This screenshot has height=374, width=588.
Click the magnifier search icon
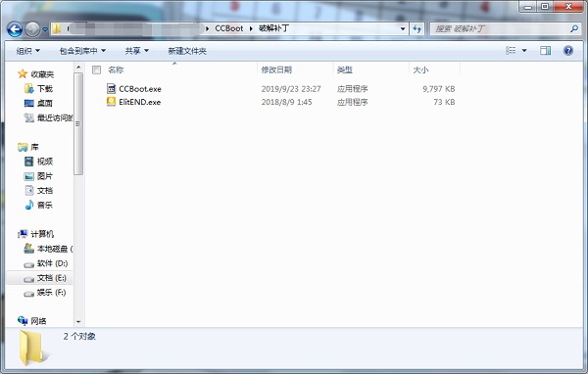(x=573, y=28)
